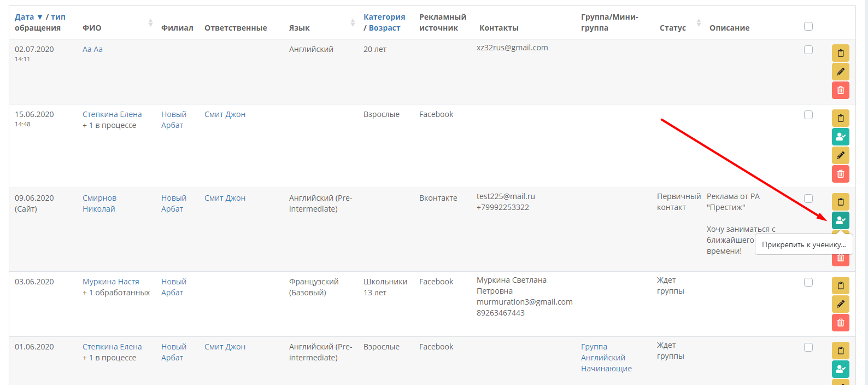Click Смит Джон in 09.06.2020 row
Image resolution: width=868 pixels, height=385 pixels.
pyautogui.click(x=225, y=198)
